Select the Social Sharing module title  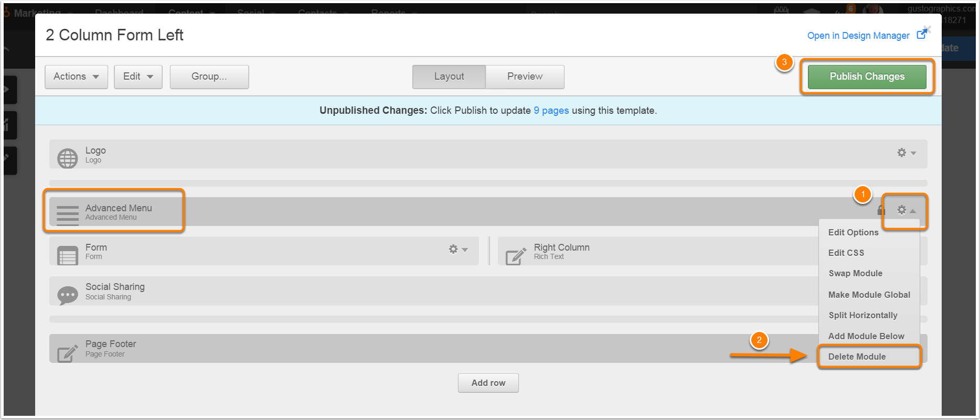[x=115, y=287]
